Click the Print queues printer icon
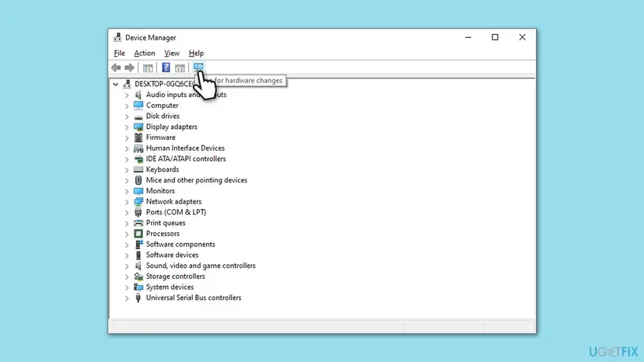Image resolution: width=644 pixels, height=362 pixels. click(x=138, y=223)
